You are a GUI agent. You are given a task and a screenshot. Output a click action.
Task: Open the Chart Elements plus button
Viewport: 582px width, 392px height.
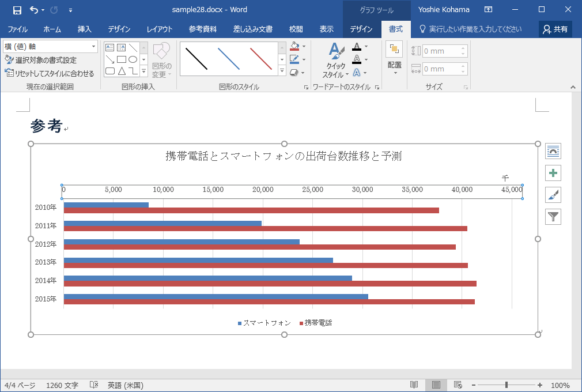553,174
